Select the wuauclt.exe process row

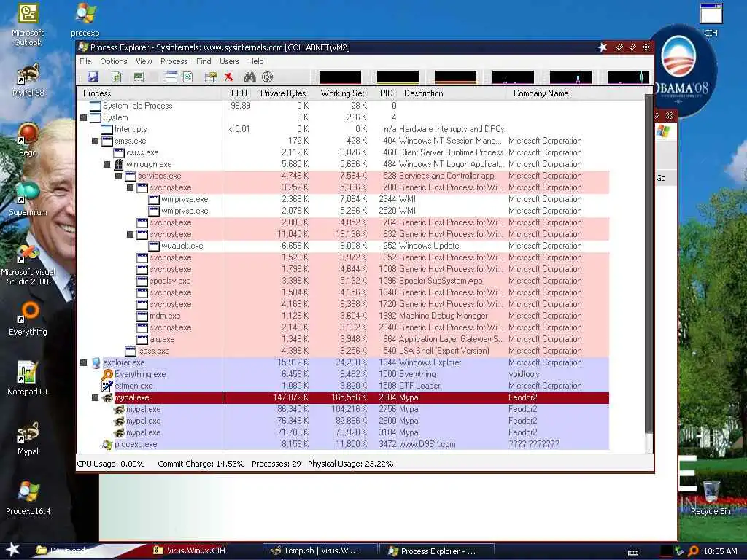tap(343, 246)
